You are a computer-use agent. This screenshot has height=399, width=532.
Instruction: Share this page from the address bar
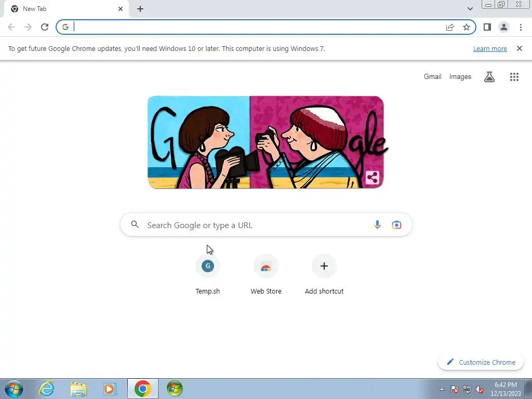[x=450, y=27]
